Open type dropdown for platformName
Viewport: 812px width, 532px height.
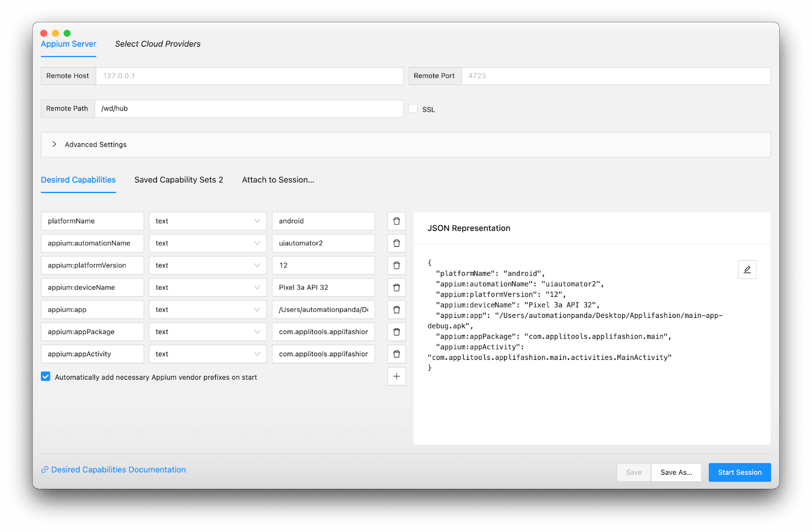pos(208,221)
